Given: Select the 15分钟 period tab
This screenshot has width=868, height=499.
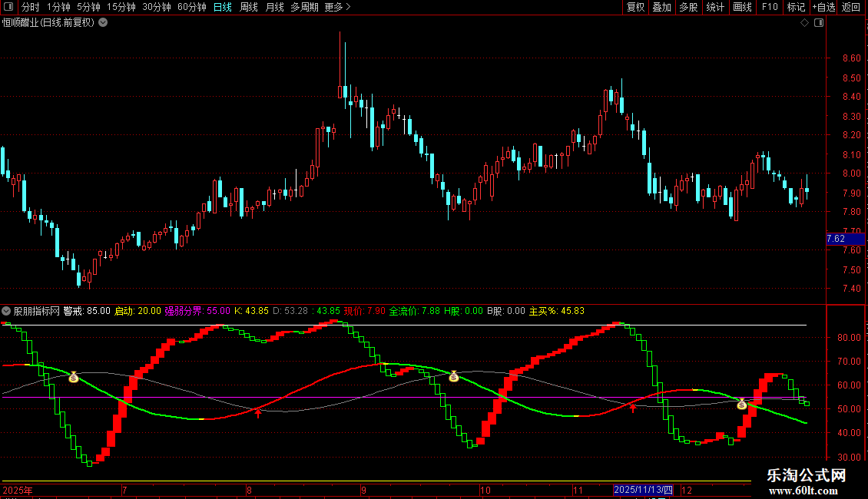Looking at the screenshot, I should coord(121,7).
